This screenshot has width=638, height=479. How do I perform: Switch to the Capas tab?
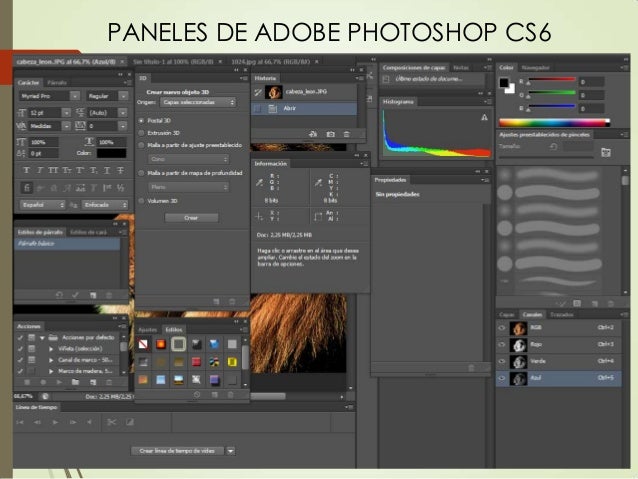point(507,315)
